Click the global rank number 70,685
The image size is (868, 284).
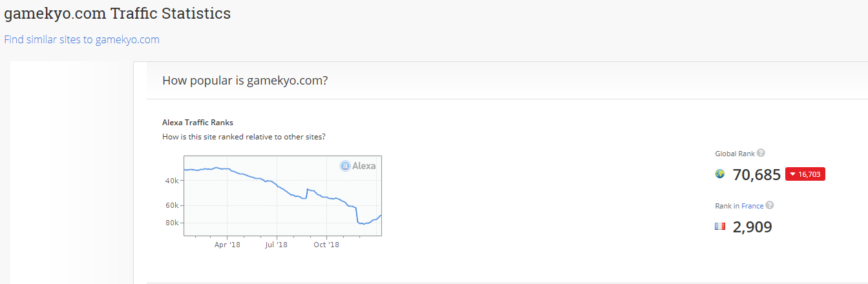tap(757, 174)
